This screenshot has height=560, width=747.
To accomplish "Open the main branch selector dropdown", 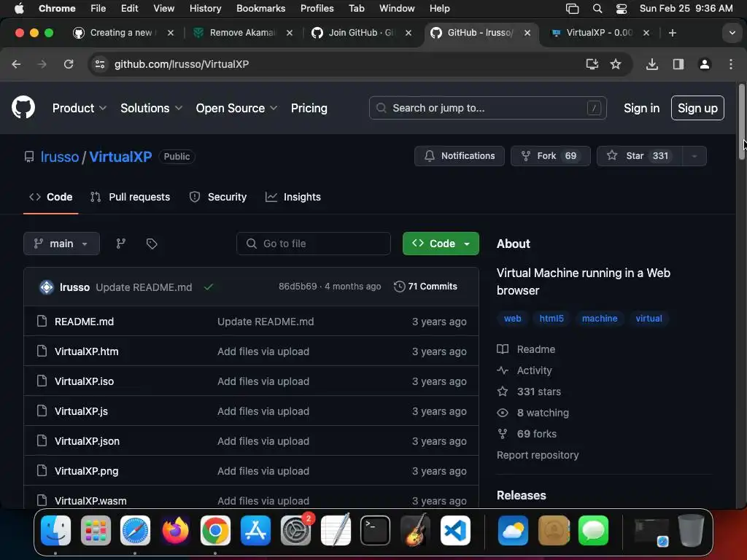I will coord(61,244).
